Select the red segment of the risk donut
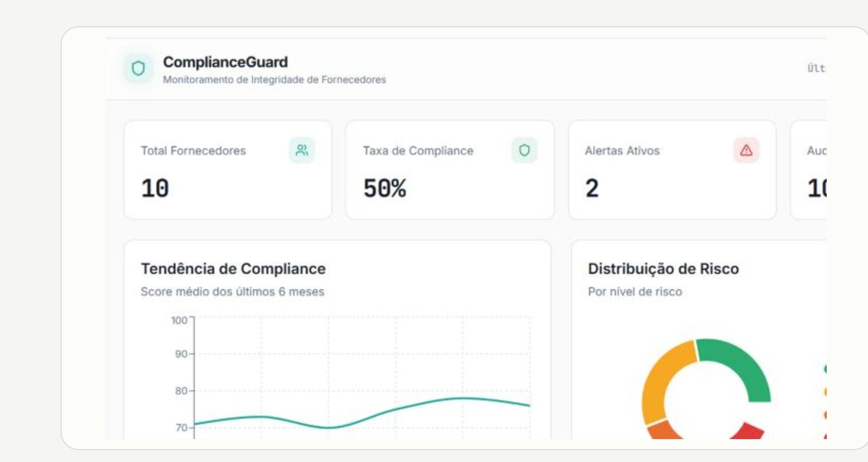This screenshot has width=868, height=462. 749,432
